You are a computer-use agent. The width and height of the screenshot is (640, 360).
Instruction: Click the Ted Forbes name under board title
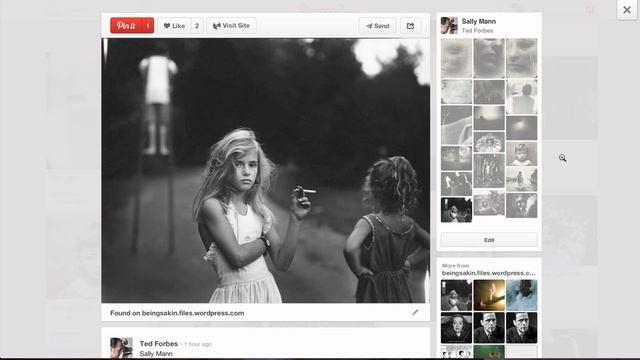477,31
